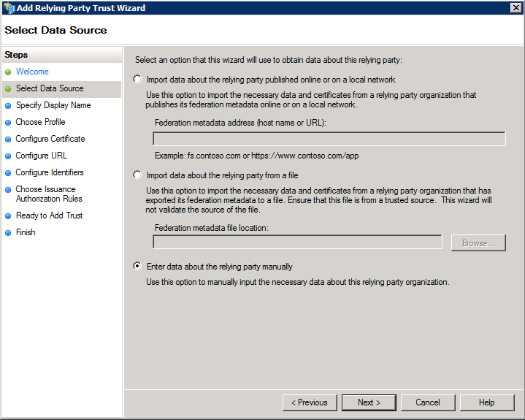This screenshot has height=420, width=525.
Task: Select the Ready to Add Trust step
Action: click(49, 215)
